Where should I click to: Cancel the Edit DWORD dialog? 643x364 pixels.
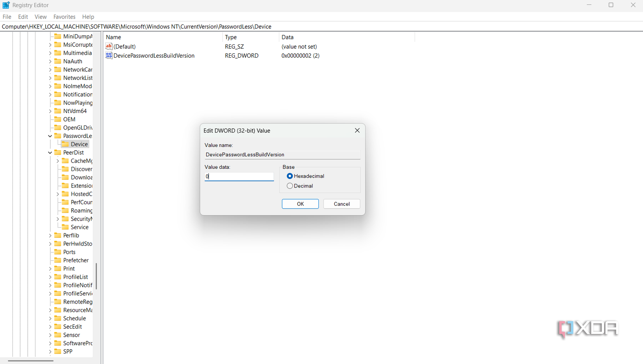pos(342,204)
